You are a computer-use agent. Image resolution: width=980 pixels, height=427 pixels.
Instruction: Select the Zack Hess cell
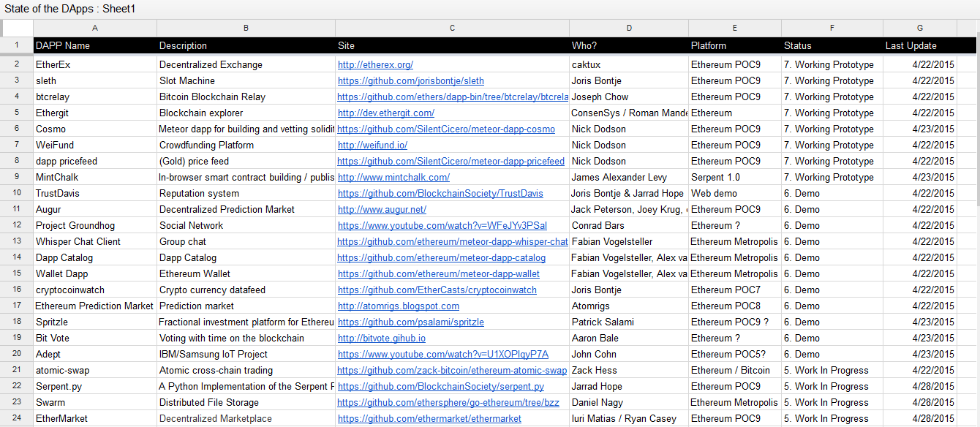click(629, 370)
